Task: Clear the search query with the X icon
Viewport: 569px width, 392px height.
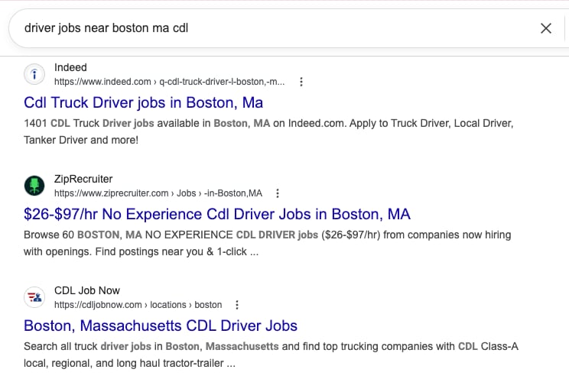Action: [x=546, y=28]
